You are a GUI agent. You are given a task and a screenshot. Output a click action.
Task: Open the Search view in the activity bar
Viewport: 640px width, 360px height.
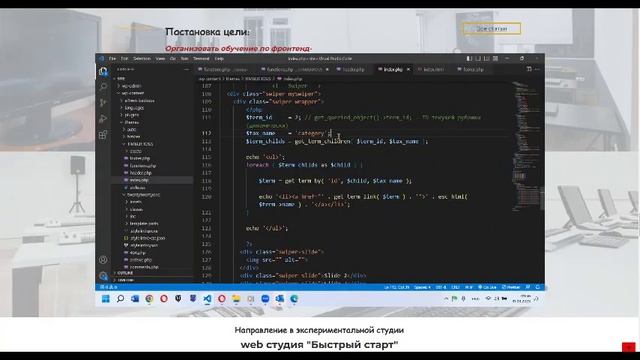(x=103, y=87)
